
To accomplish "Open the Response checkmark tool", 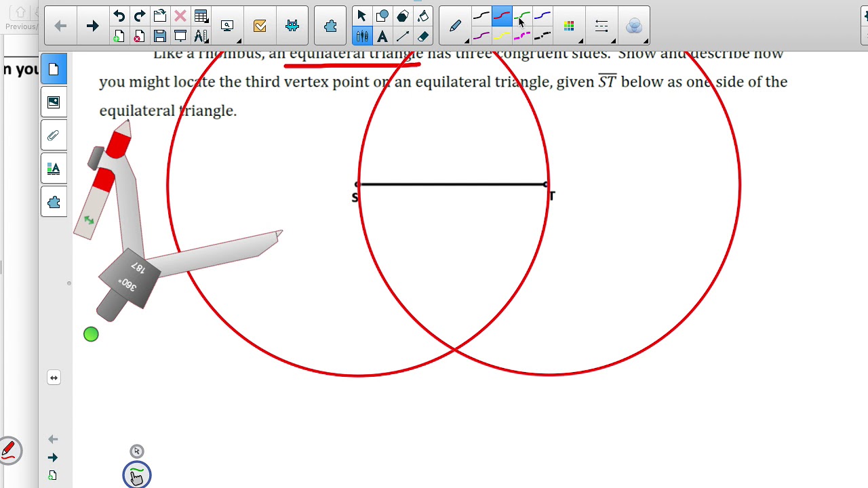I will coord(260,26).
